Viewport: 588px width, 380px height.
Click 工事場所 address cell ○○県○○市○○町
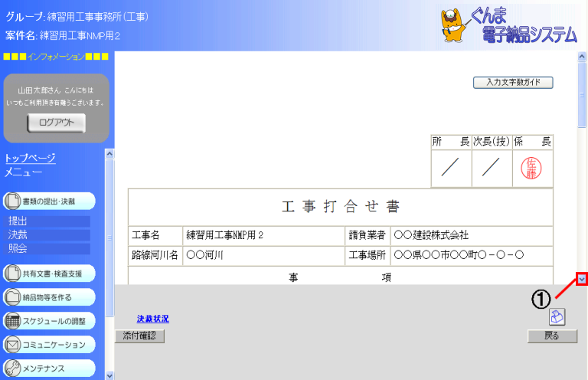point(472,255)
